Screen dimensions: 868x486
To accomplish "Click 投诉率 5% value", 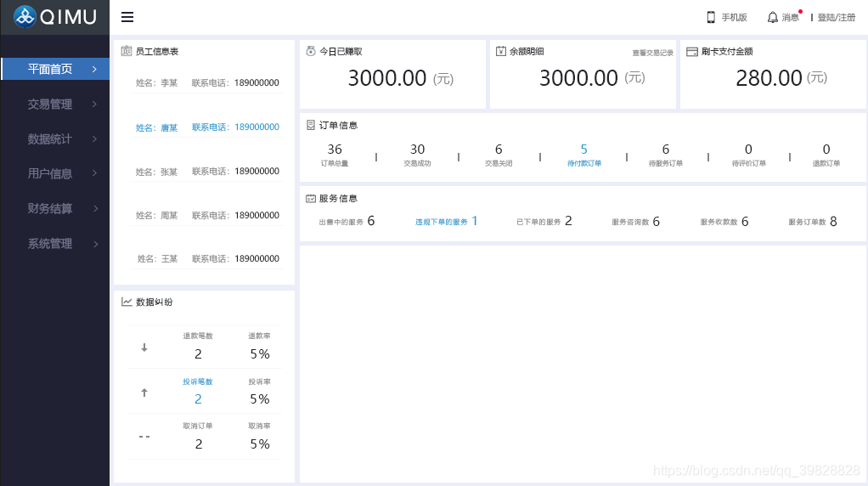I will tap(260, 399).
